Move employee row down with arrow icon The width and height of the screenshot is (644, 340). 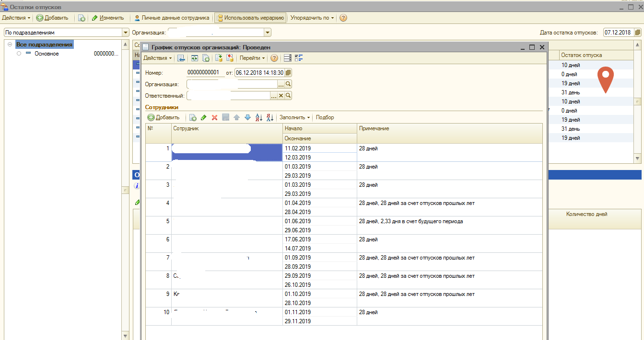coord(247,117)
